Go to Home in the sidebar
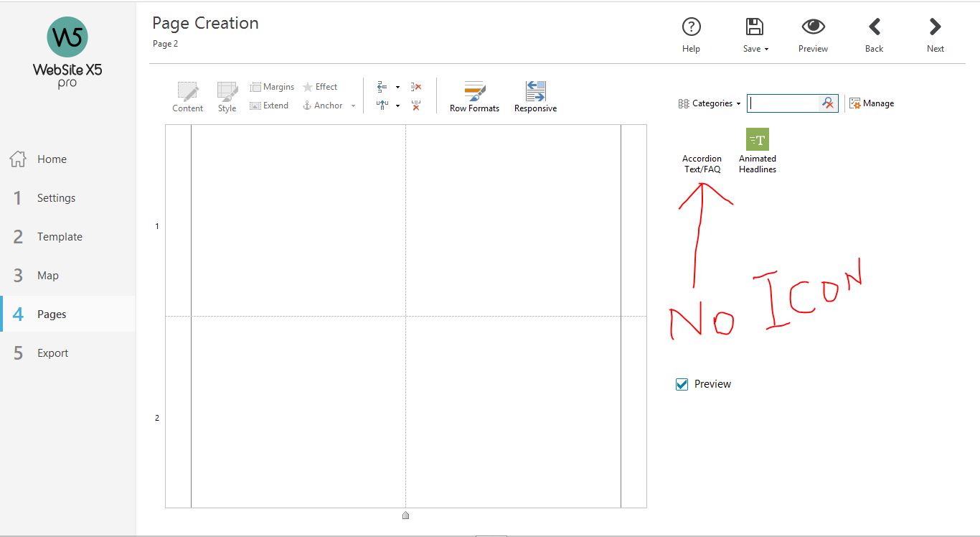 [67, 159]
